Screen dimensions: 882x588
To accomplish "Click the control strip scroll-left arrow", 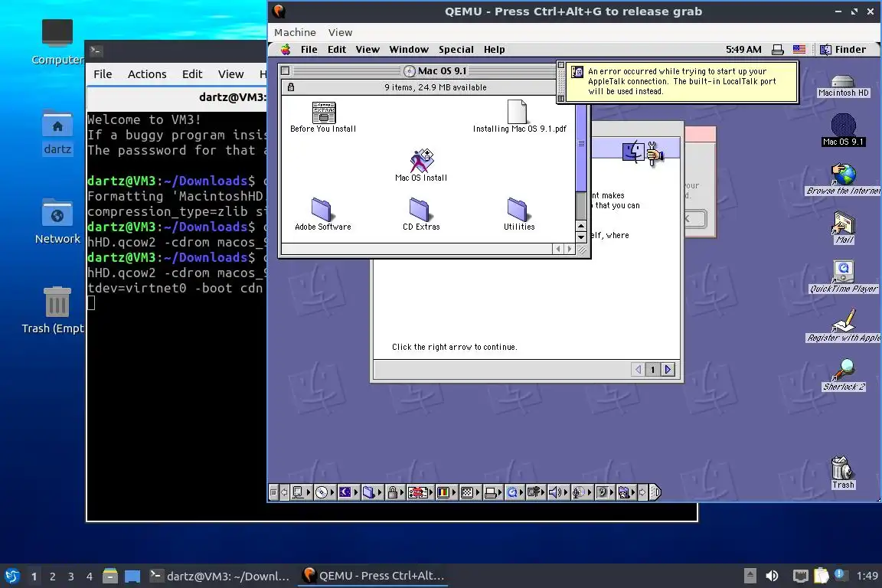I will click(x=284, y=492).
